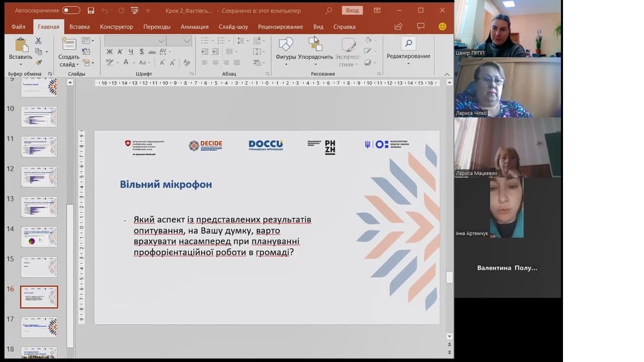This screenshot has width=644, height=362.
Task: Open the Слайд-шоу tab
Action: click(233, 27)
